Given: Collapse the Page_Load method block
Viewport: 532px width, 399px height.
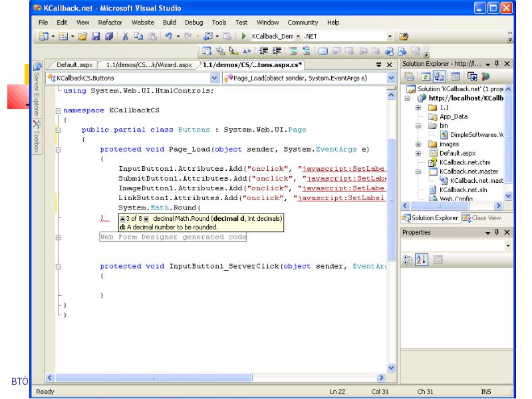Looking at the screenshot, I should pos(59,150).
